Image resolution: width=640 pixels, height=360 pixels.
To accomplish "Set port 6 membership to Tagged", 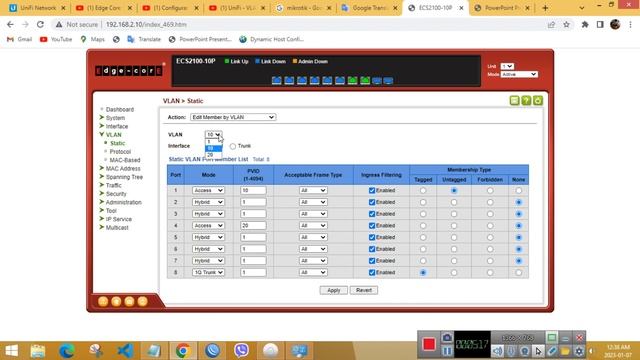I will point(423,249).
